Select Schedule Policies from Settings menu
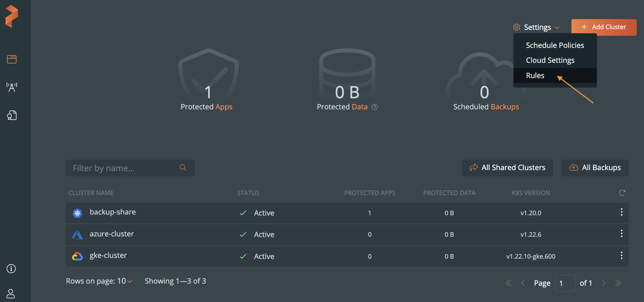 [x=554, y=45]
